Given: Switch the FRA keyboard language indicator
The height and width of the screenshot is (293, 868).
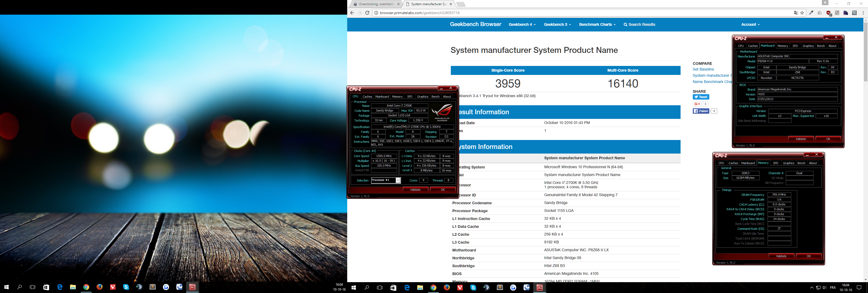Looking at the screenshot, I should (x=833, y=288).
